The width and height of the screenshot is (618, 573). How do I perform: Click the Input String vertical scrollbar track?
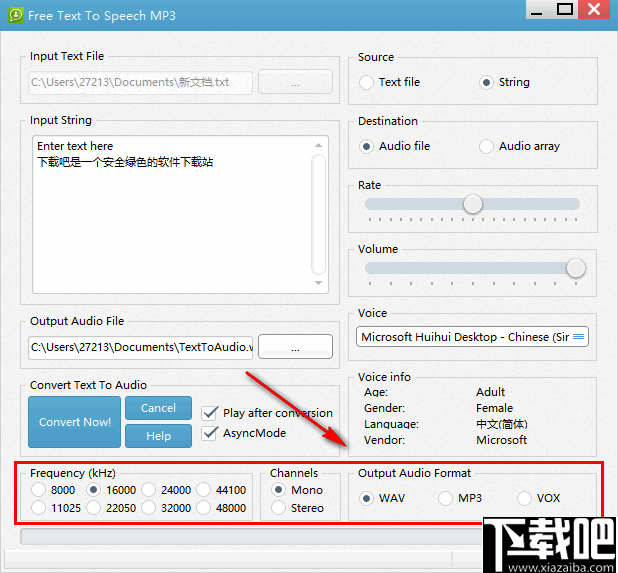[318, 214]
